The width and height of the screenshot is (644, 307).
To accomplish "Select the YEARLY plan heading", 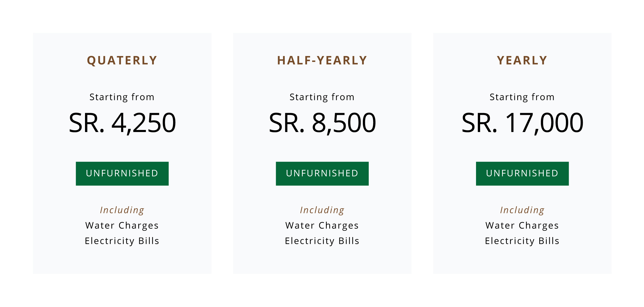I will 522,61.
